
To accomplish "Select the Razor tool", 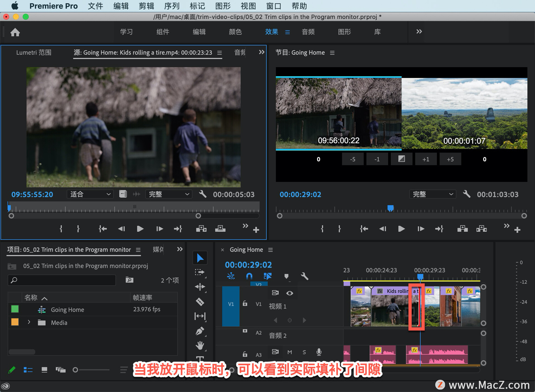I will tap(200, 302).
